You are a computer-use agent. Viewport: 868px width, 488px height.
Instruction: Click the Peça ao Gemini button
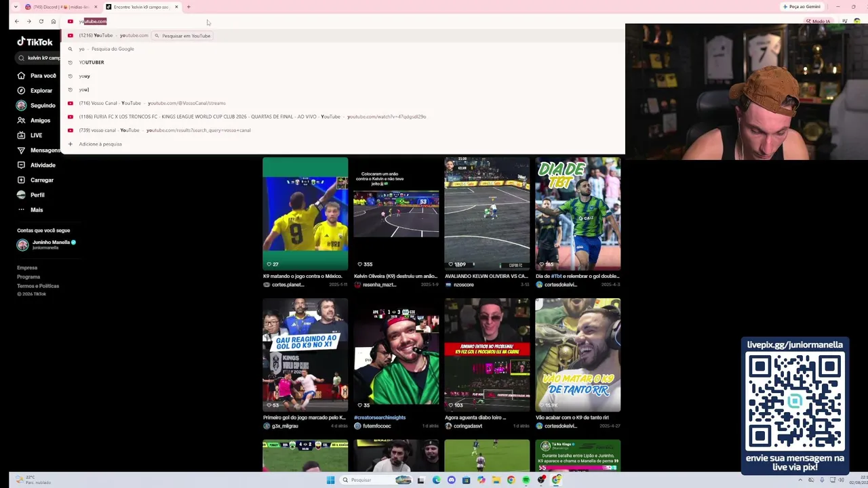[x=802, y=7]
